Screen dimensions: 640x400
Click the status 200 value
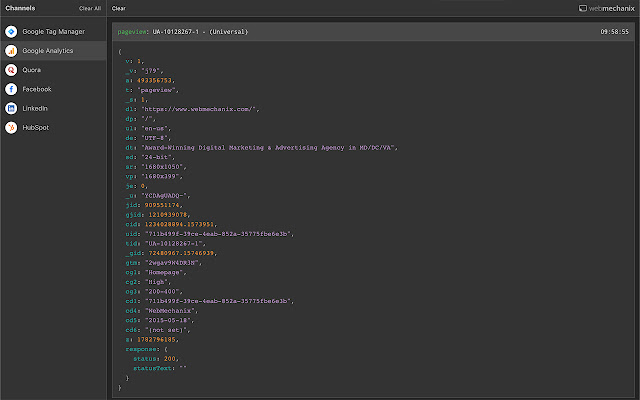click(x=170, y=358)
